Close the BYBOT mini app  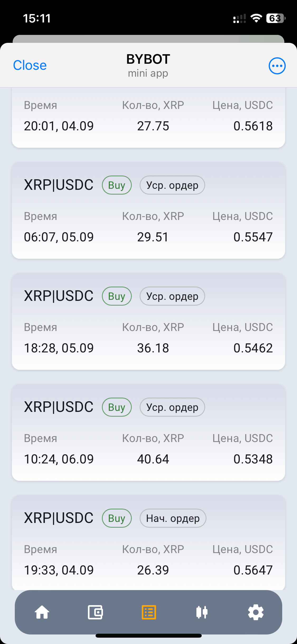click(30, 65)
